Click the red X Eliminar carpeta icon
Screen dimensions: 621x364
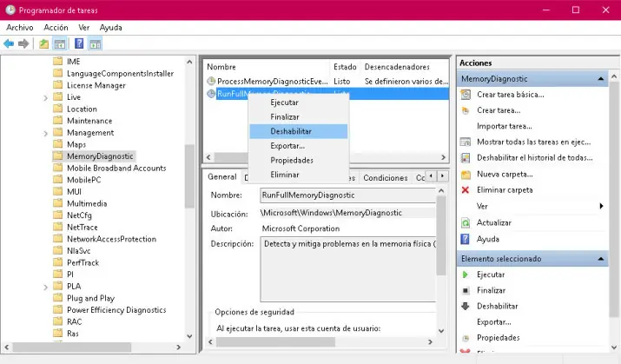(466, 190)
